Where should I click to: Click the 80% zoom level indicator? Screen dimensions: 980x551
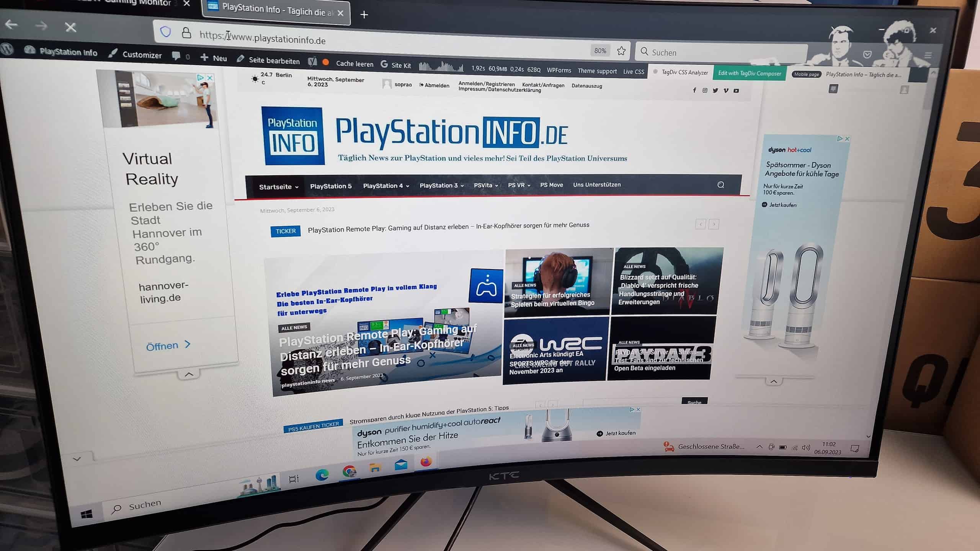pos(600,51)
